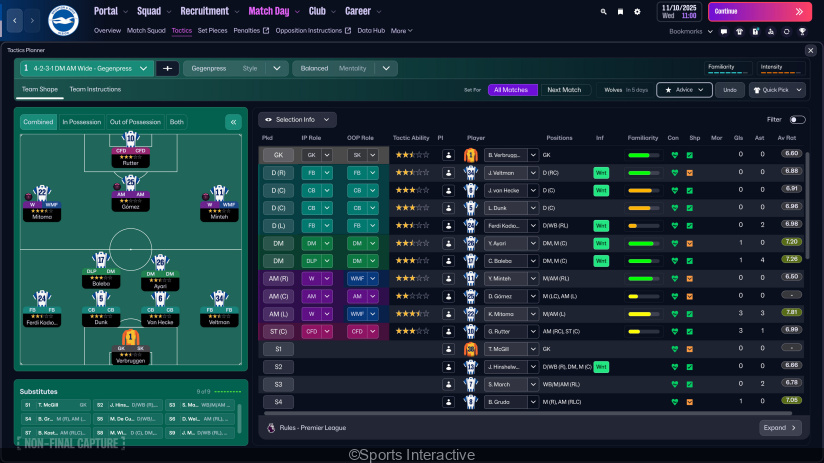824x463 pixels.
Task: Click the bookmark flag icon in top bar
Action: 620,12
